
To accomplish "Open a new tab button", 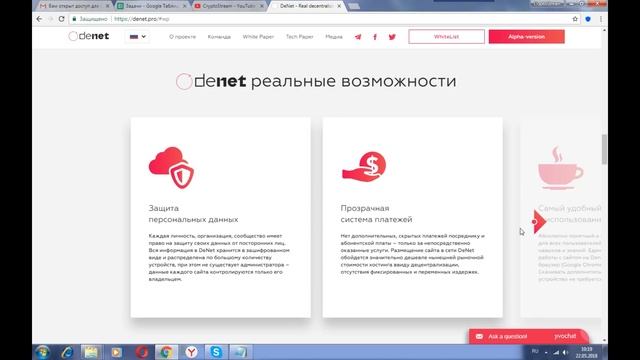I will (354, 6).
